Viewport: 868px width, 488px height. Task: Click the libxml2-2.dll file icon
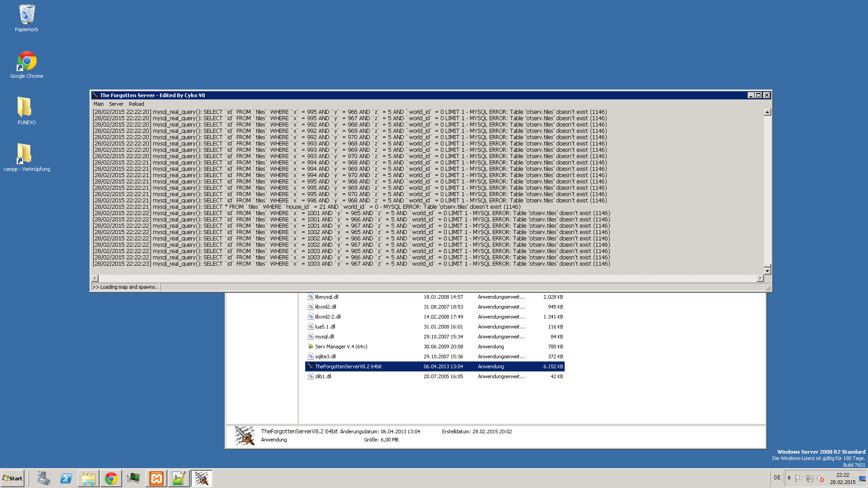(x=311, y=317)
